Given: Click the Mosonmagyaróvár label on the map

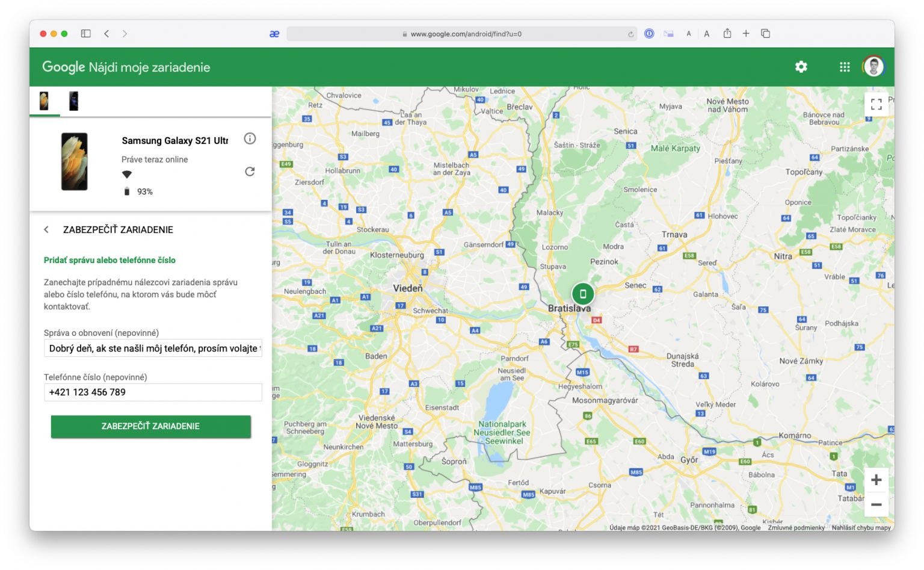Looking at the screenshot, I should point(605,400).
